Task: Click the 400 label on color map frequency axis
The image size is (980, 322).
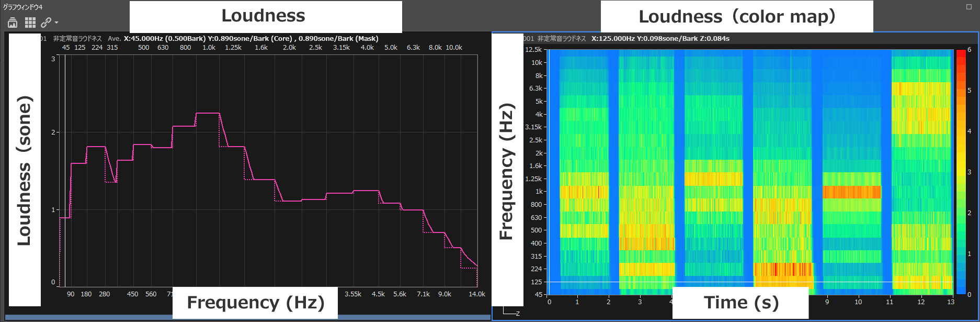Action: [x=537, y=243]
